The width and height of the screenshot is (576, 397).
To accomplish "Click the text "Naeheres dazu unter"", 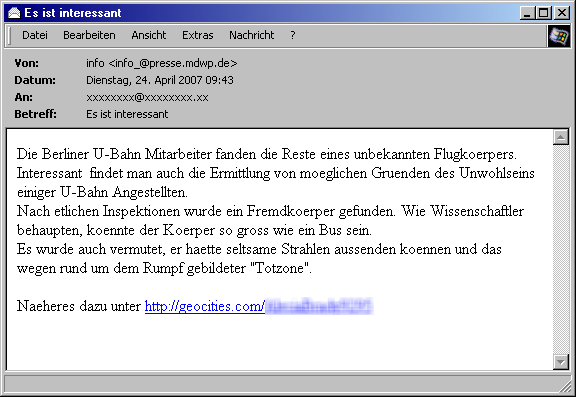I will click(79, 306).
